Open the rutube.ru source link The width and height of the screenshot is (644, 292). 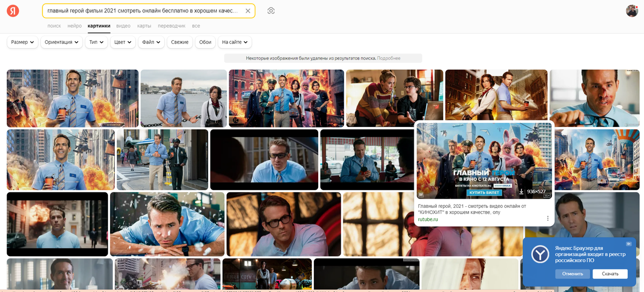(428, 219)
